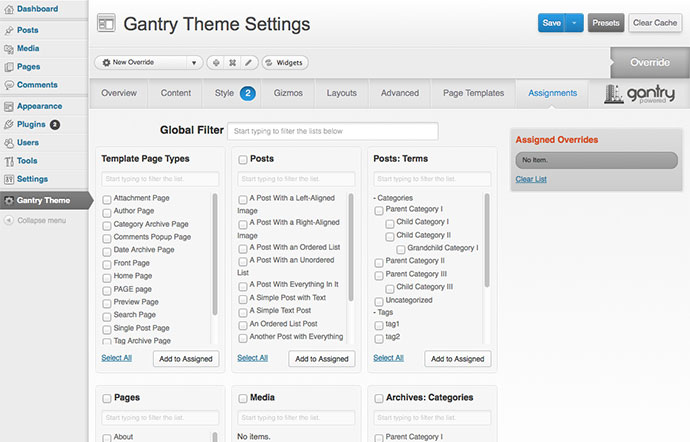Click the add override plus icon
690x442 pixels.
217,62
